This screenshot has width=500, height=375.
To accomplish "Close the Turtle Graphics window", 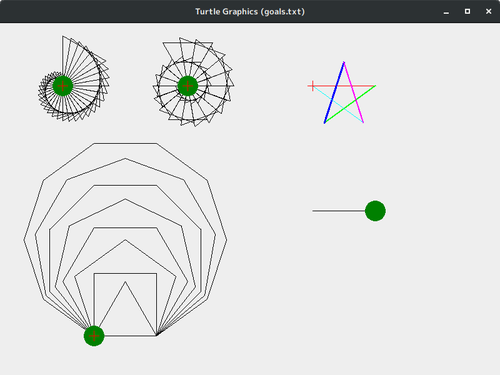I will (489, 12).
